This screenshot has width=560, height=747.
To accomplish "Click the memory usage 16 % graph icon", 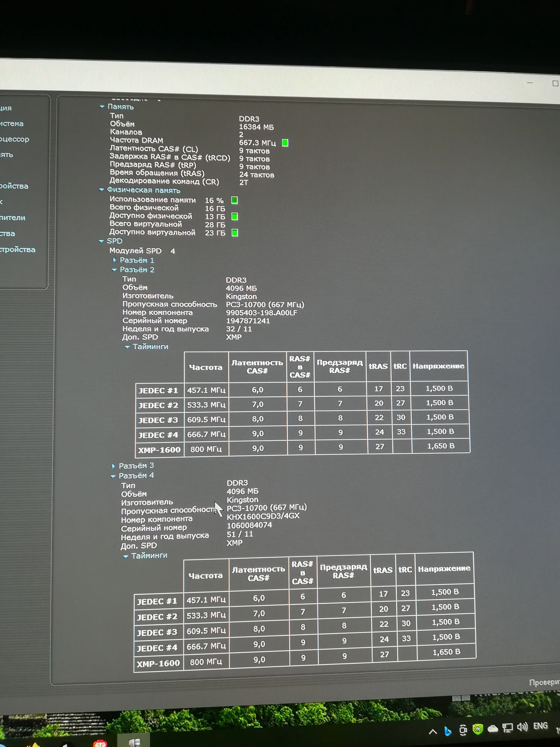I will [234, 200].
